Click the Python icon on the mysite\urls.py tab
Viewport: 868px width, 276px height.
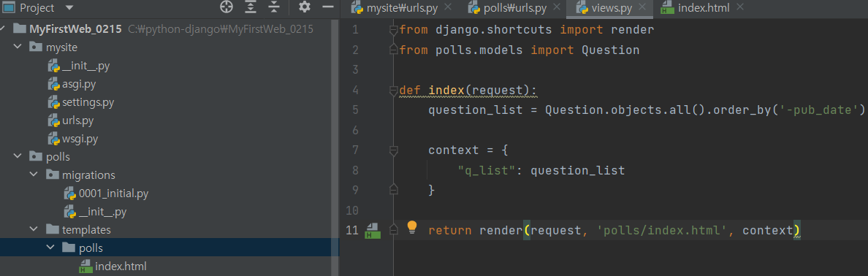pos(358,8)
